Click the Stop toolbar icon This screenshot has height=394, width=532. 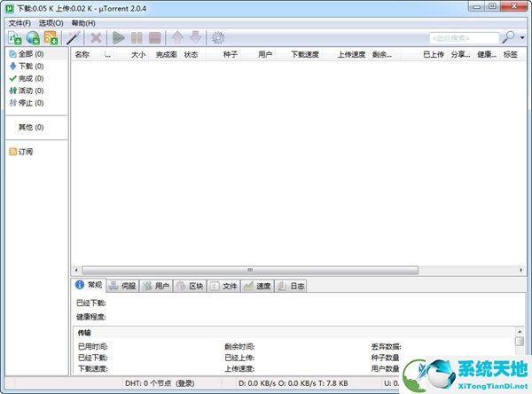coord(154,37)
